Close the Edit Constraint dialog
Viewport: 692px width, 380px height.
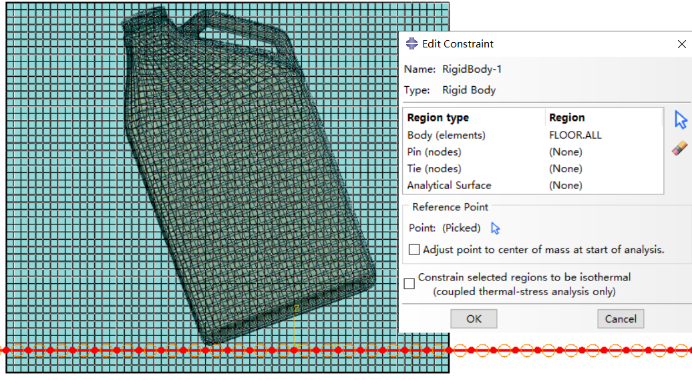point(681,44)
